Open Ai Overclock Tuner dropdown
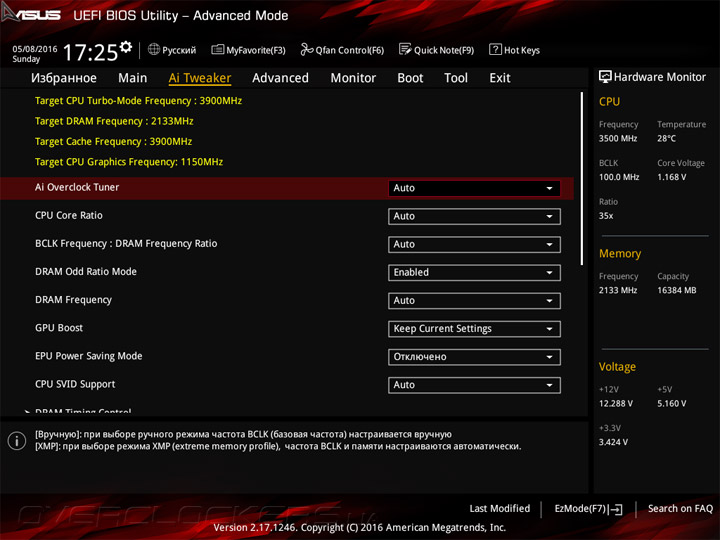720x540 pixels. [x=474, y=188]
